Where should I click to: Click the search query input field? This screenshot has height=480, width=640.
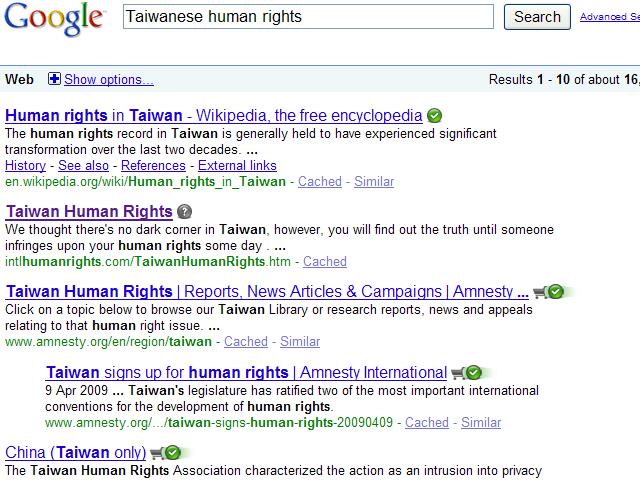[308, 17]
